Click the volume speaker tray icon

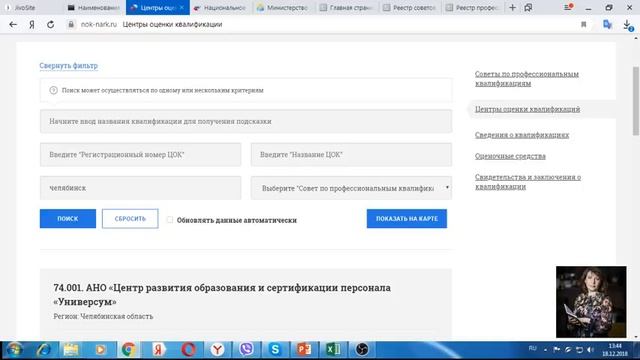[590, 350]
